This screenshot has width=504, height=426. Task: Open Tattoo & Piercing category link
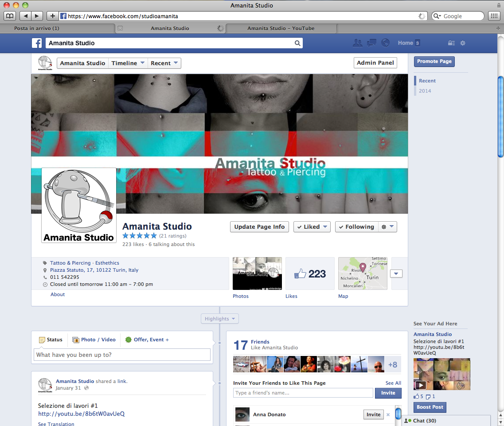click(x=70, y=263)
